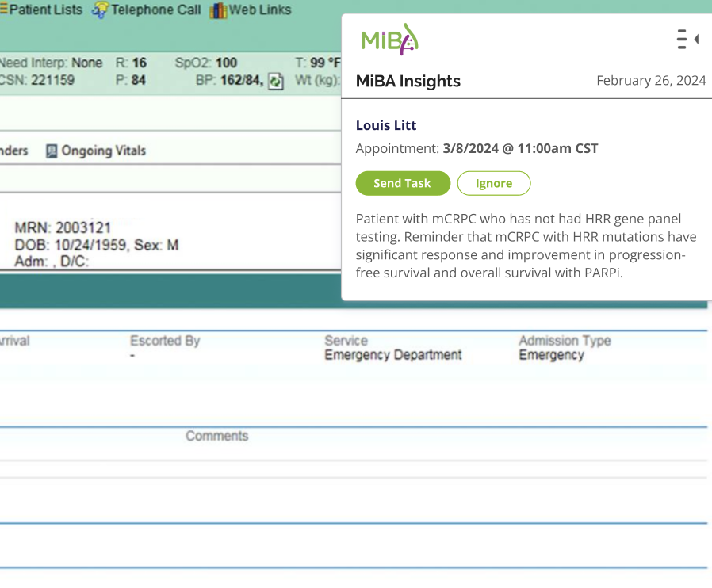The height and width of the screenshot is (588, 712).
Task: Click the Ongoing Vitals icon
Action: [x=52, y=151]
